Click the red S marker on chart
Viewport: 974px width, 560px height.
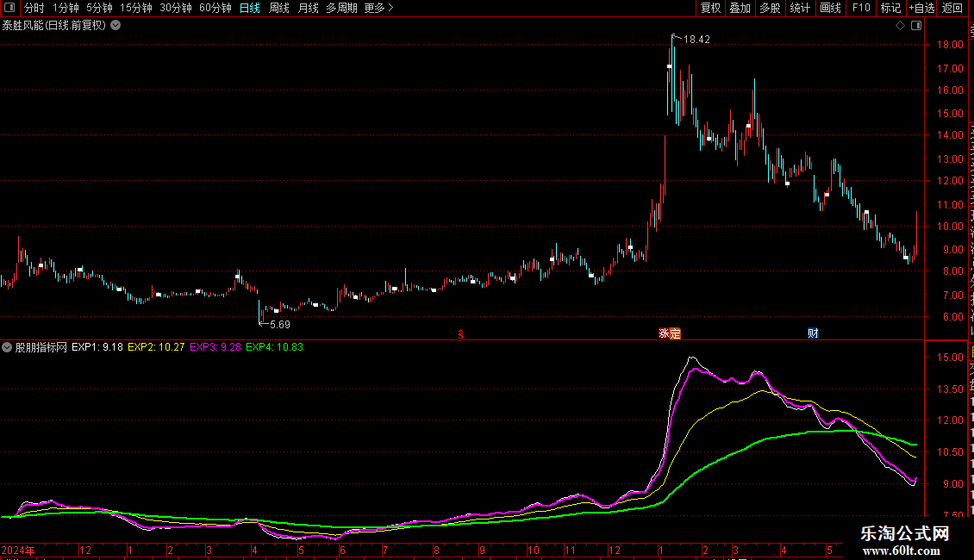(461, 334)
